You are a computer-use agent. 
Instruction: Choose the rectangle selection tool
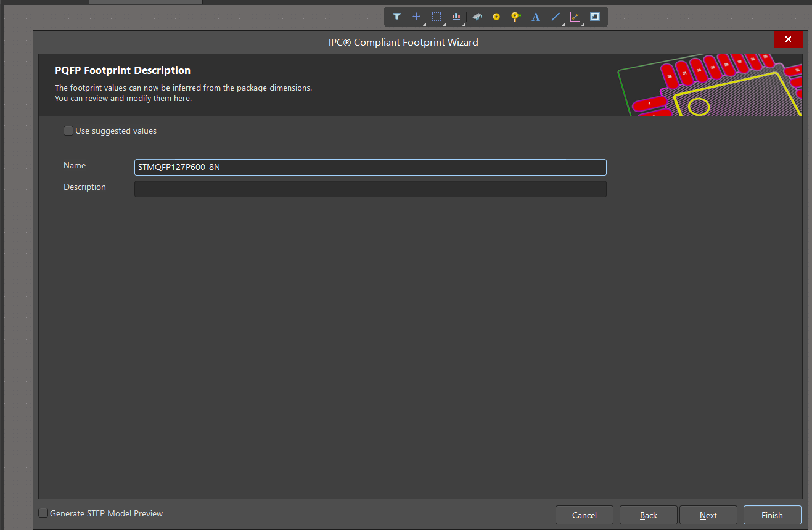point(437,17)
